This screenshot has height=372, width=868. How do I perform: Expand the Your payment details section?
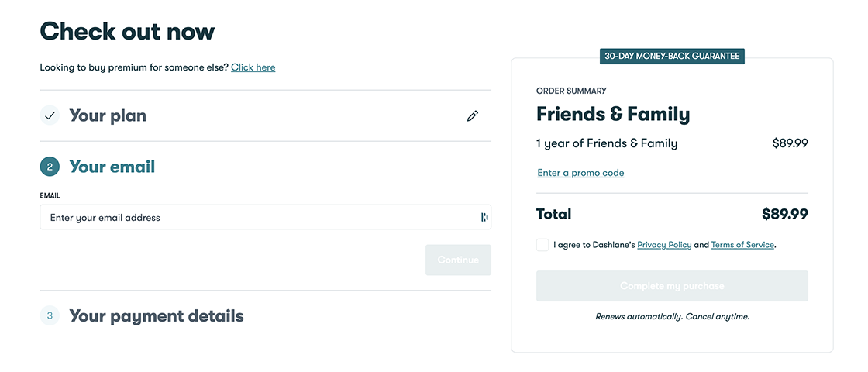tap(157, 316)
